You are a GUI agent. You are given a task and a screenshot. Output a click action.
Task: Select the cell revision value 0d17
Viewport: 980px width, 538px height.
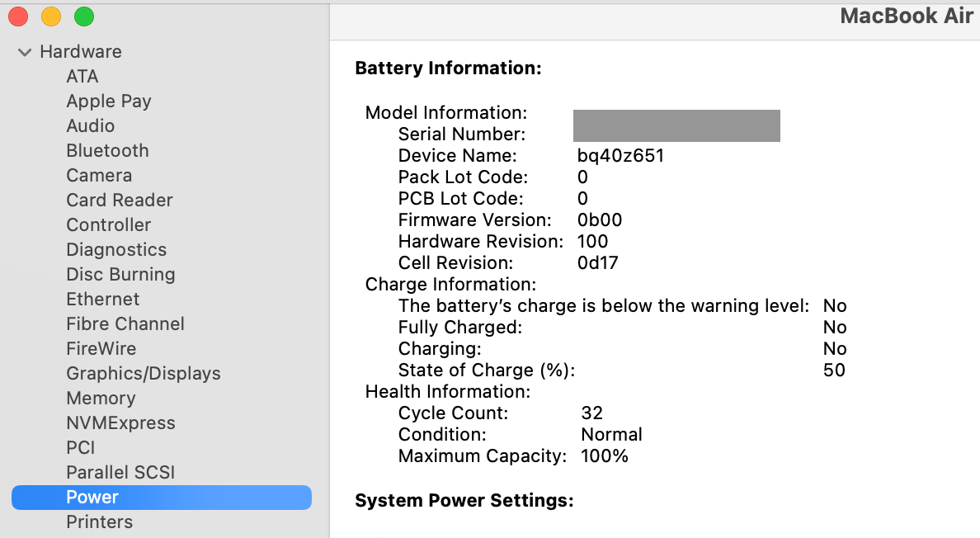597,263
